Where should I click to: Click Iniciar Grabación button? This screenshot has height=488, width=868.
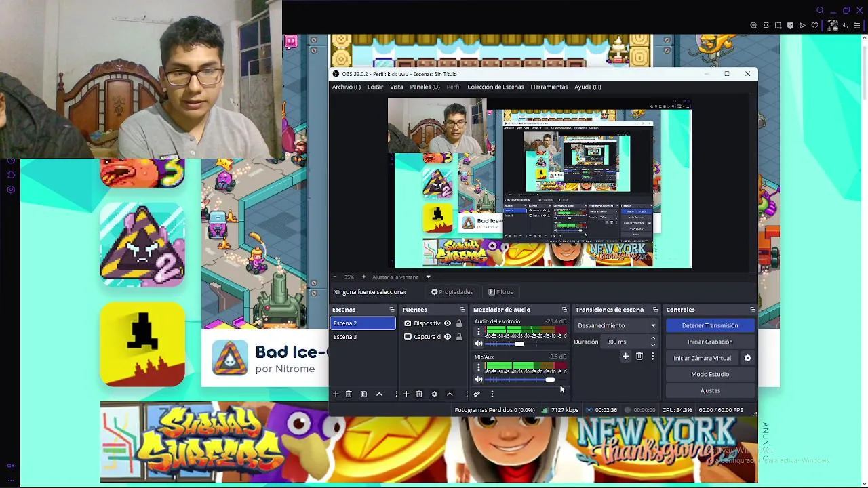point(710,342)
